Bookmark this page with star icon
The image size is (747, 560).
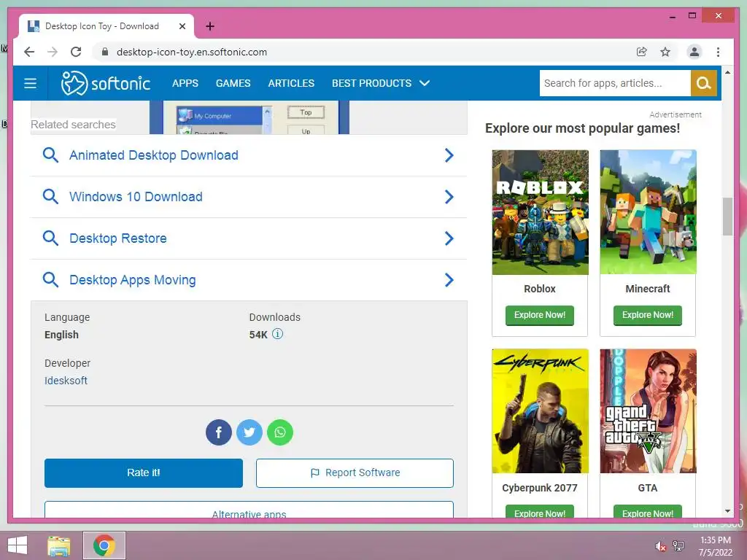click(665, 52)
